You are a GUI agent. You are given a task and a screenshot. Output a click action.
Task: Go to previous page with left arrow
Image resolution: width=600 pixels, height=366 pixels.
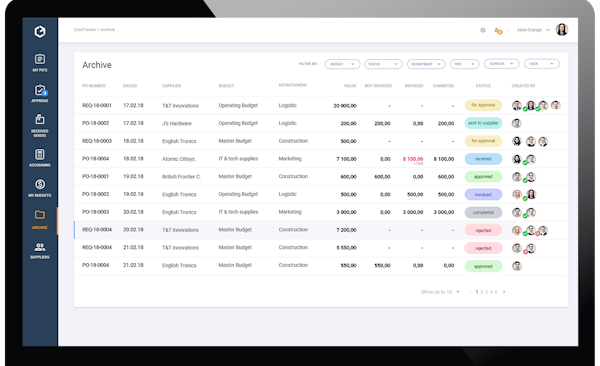coord(470,292)
